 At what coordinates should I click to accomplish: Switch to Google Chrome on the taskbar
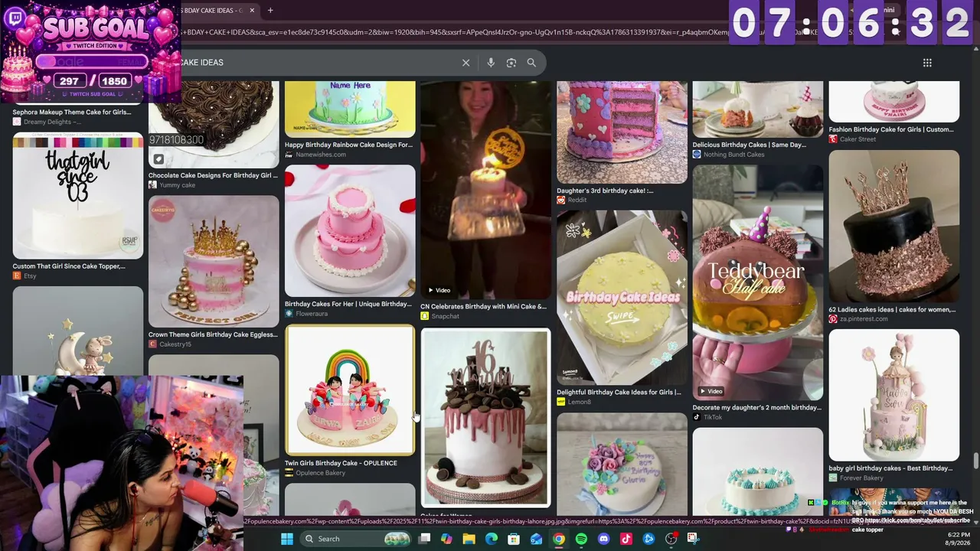[x=559, y=539]
